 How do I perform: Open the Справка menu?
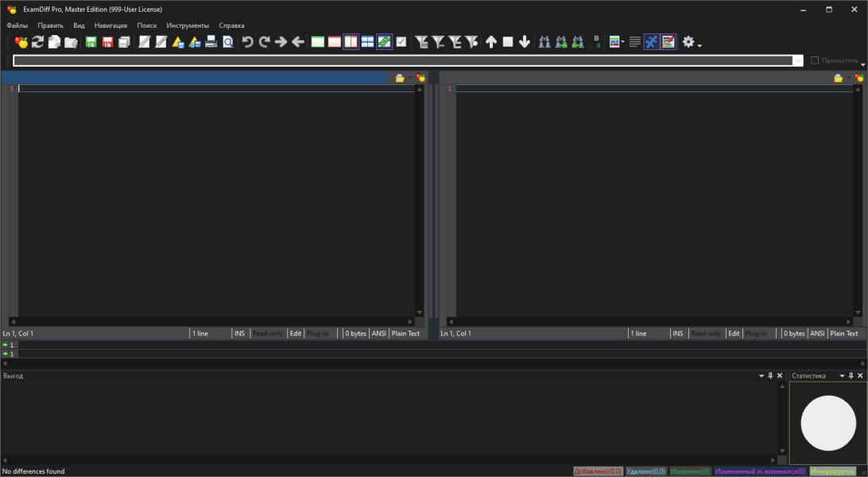click(x=231, y=25)
